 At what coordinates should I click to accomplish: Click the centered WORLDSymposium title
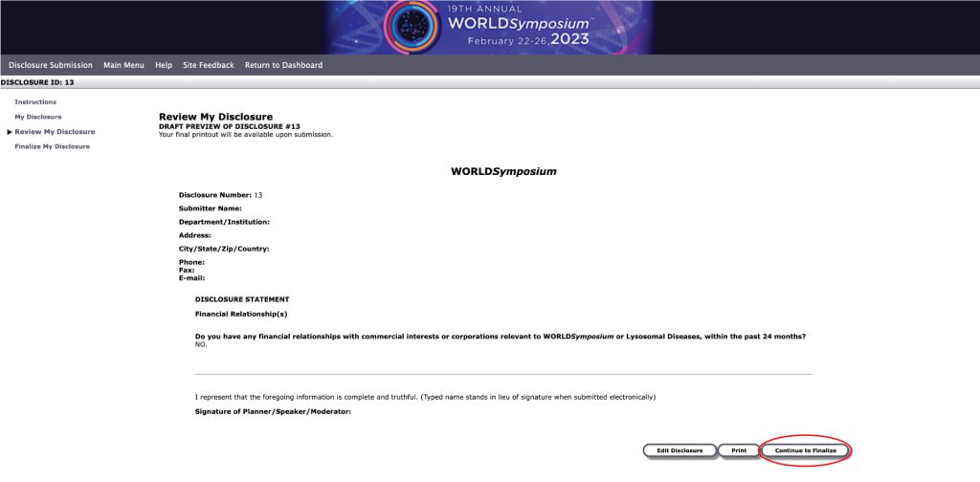(x=503, y=171)
